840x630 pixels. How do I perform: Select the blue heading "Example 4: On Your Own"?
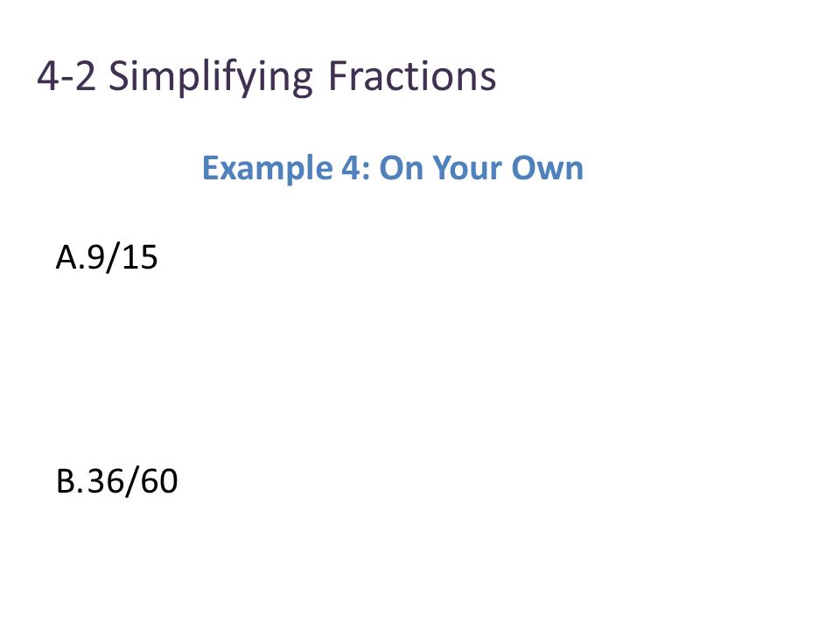pos(393,168)
